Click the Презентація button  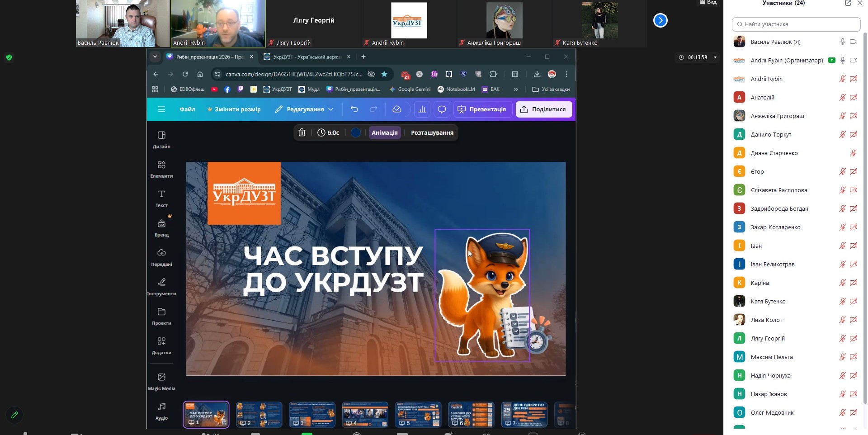coord(482,109)
